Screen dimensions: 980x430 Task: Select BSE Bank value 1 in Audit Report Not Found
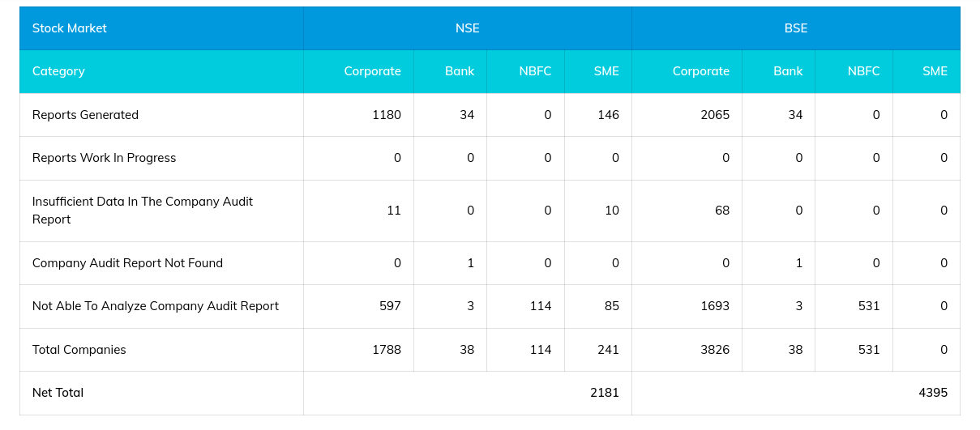(x=799, y=263)
